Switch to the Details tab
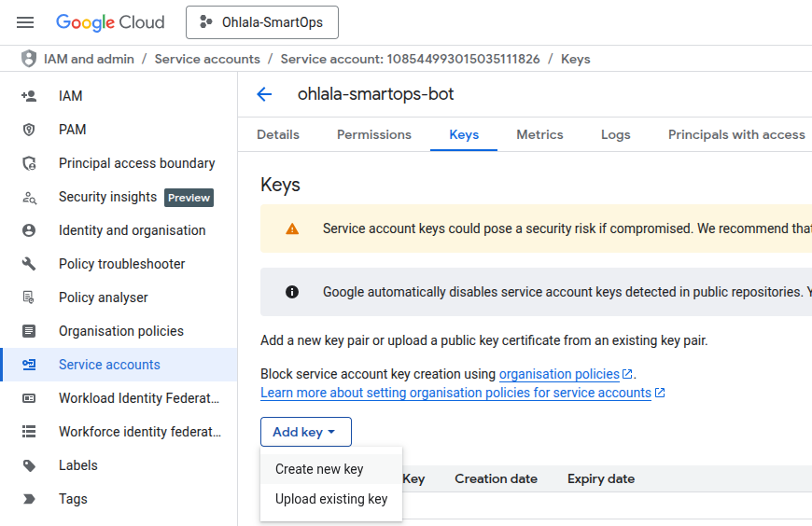Image resolution: width=812 pixels, height=526 pixels. 278,134
